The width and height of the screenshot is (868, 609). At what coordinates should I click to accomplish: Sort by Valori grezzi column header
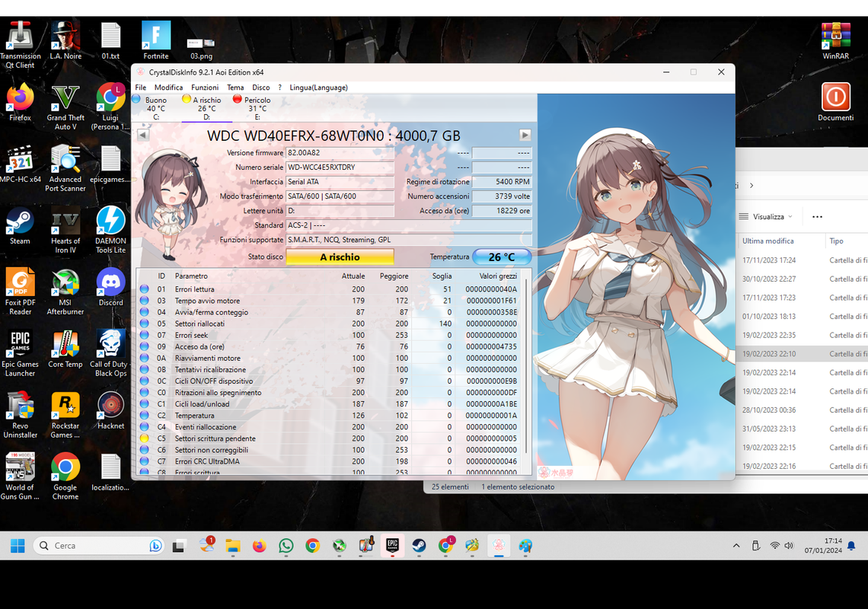[498, 276]
